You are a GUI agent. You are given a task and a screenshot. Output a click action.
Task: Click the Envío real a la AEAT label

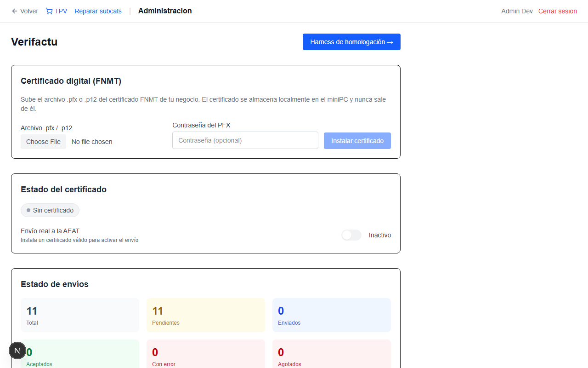pos(50,231)
